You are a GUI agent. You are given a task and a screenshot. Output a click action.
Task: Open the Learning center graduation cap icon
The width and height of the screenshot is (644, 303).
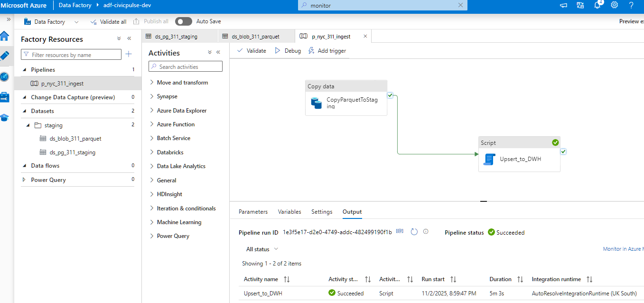(x=5, y=118)
